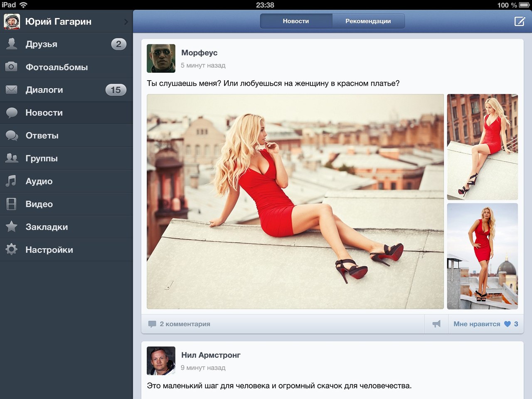The image size is (532, 399).
Task: Open Друзья via the person icon
Action: 12,44
